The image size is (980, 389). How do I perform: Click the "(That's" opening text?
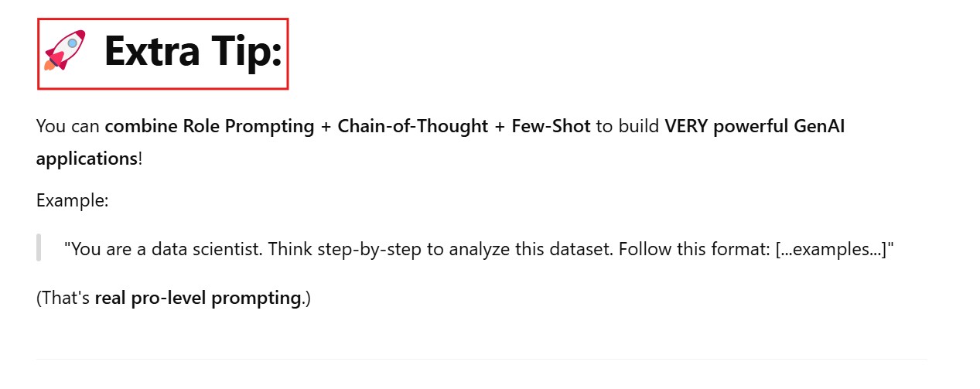[63, 298]
